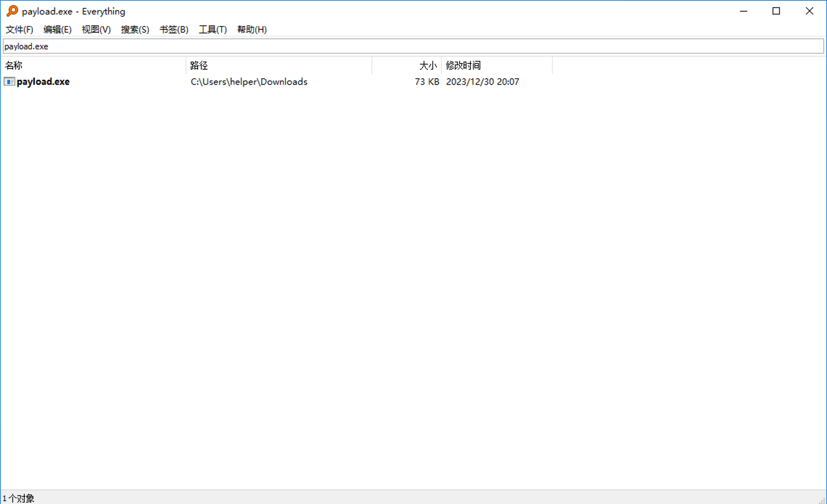This screenshot has height=504, width=827.
Task: Select the payload.exe executable icon in results
Action: 9,82
